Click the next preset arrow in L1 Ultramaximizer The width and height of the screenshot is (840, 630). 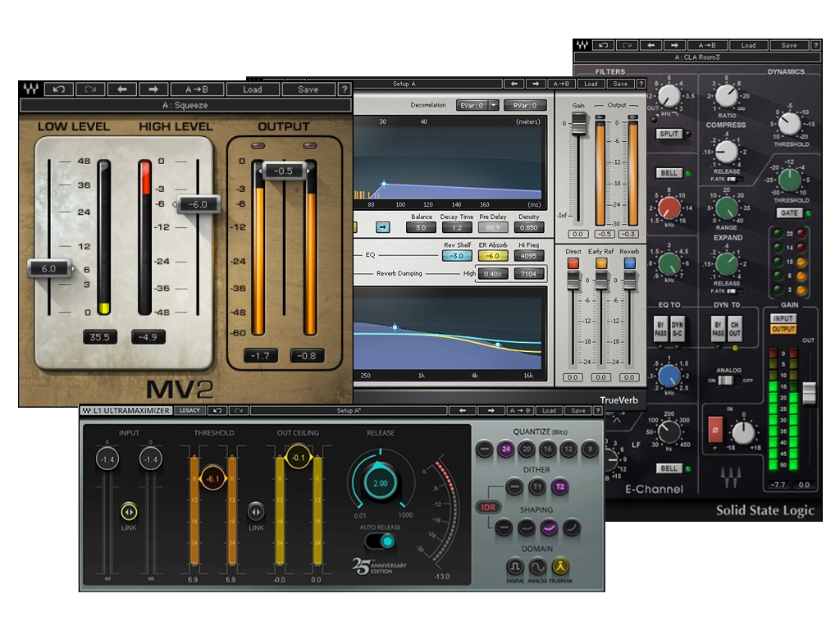coord(491,410)
